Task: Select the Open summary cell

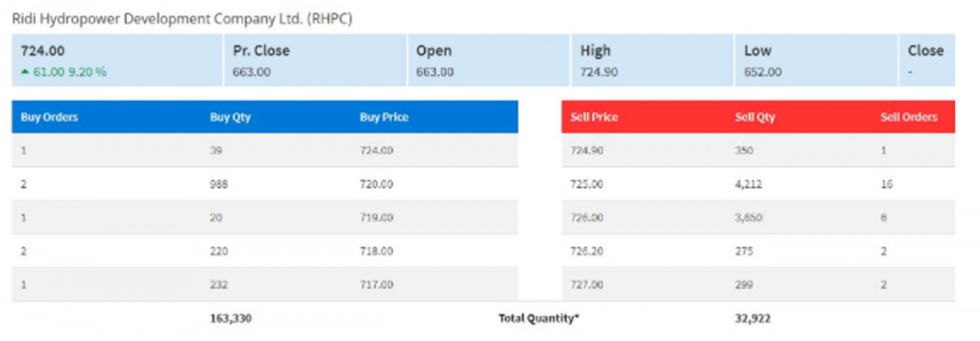Action: pyautogui.click(x=488, y=61)
